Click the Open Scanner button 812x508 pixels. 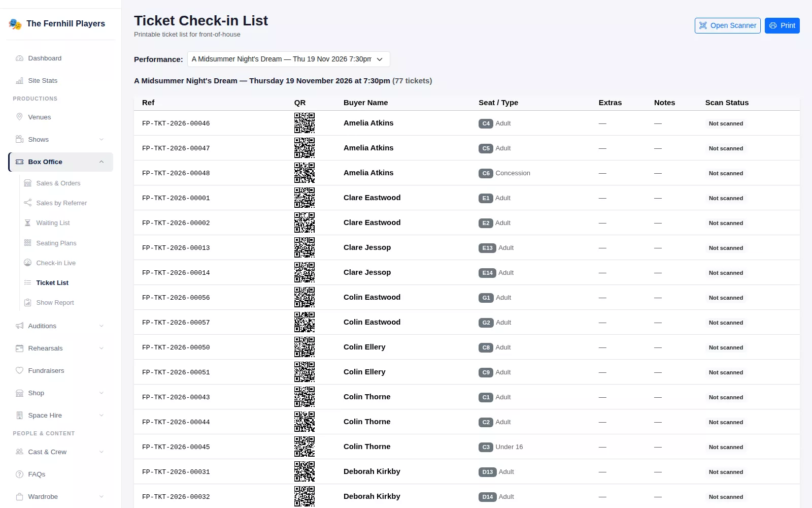[x=727, y=25]
